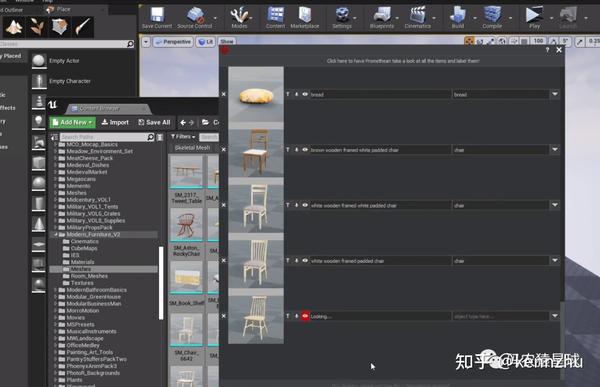Open the Perspective viewport menu
Image resolution: width=600 pixels, height=387 pixels.
(173, 42)
